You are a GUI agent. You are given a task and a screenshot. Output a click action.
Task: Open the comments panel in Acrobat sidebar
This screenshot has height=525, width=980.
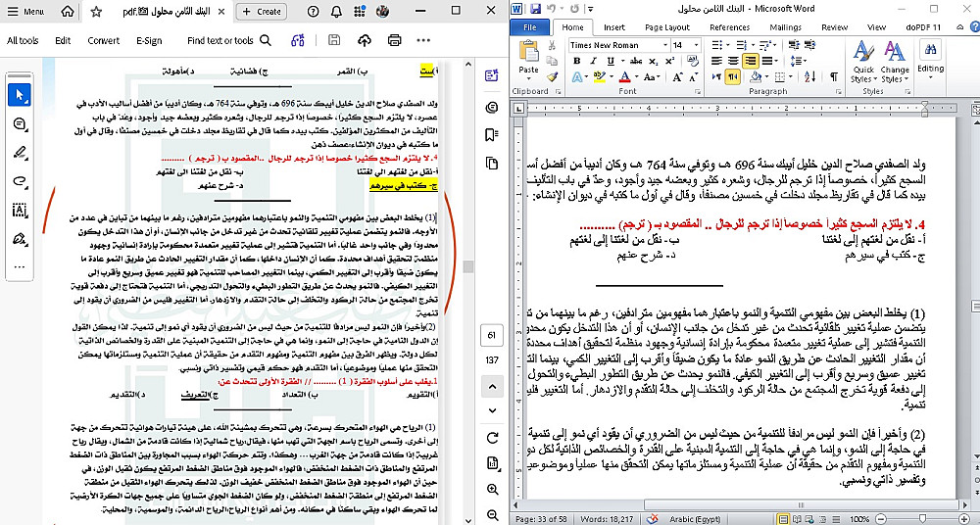[x=492, y=108]
